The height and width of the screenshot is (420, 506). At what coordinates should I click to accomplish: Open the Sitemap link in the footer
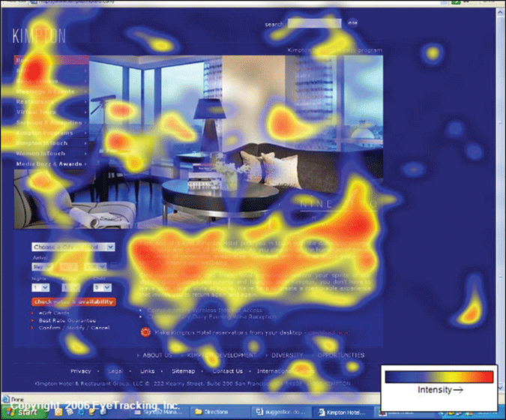(184, 370)
